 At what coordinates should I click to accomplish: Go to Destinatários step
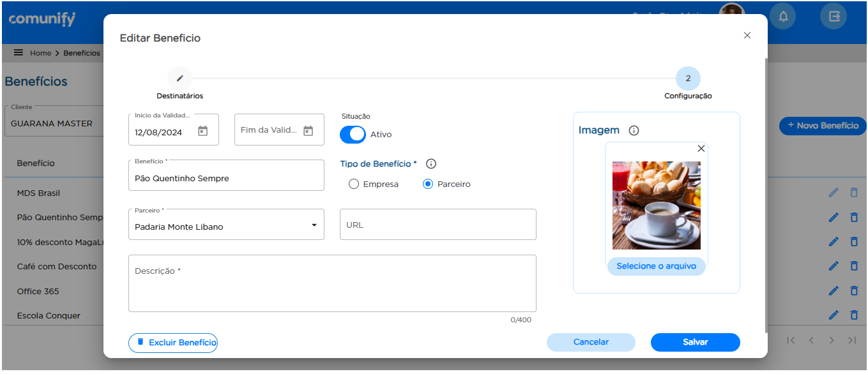point(179,79)
